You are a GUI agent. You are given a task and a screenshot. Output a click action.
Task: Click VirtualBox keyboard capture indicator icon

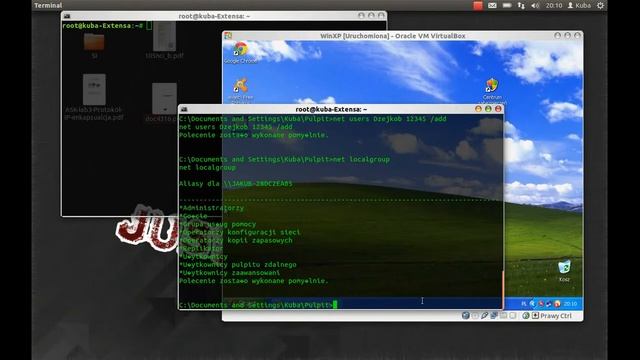pos(535,316)
